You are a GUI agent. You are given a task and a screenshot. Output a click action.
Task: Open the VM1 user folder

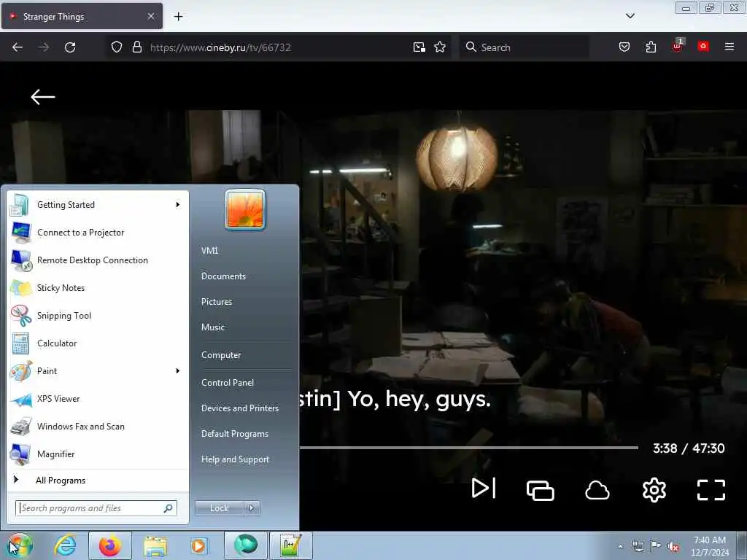pos(209,251)
